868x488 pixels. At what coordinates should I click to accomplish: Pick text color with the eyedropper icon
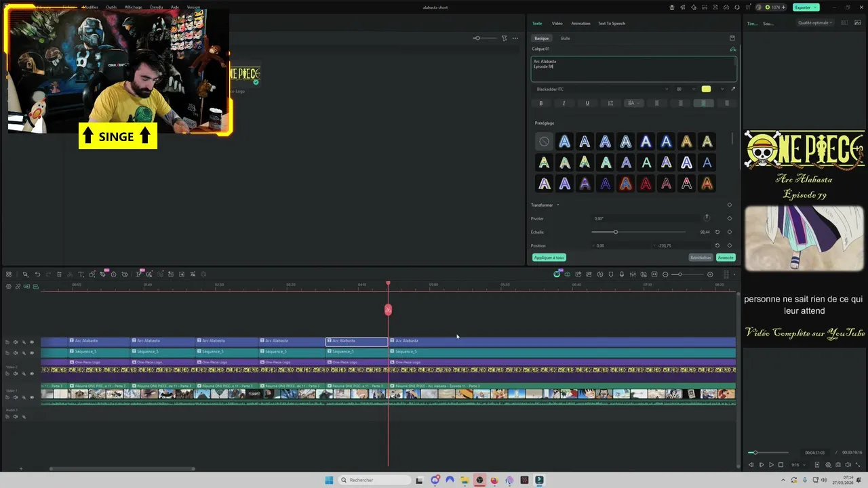733,89
